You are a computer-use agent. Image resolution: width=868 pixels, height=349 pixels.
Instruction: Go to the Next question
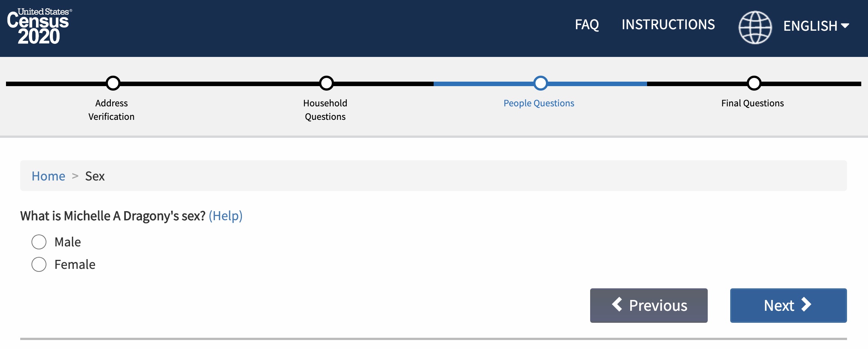point(788,305)
